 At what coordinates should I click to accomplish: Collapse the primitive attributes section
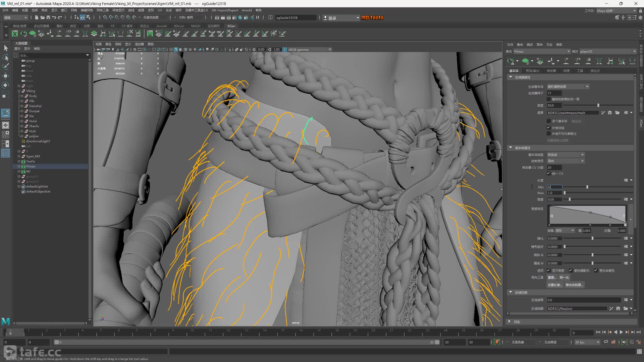(x=511, y=147)
